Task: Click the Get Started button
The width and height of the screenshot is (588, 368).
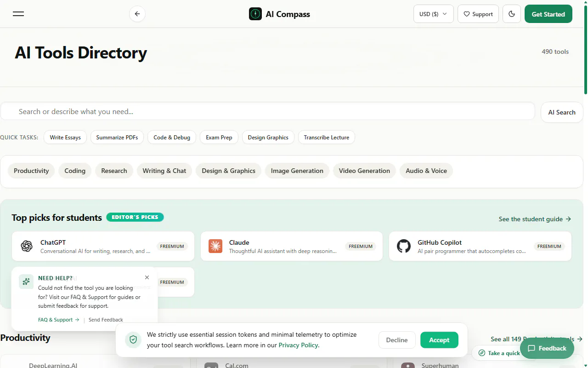Action: tap(548, 14)
